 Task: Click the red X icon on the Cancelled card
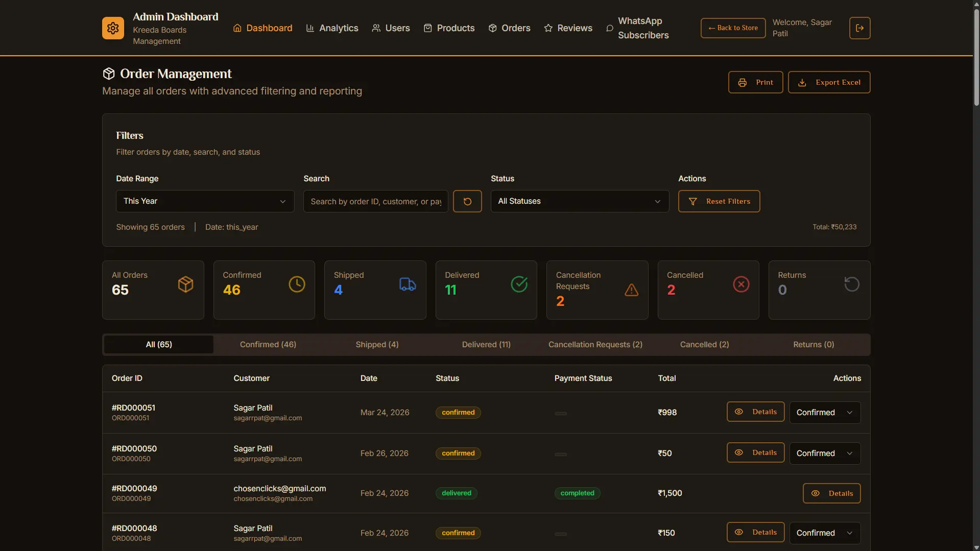point(741,284)
